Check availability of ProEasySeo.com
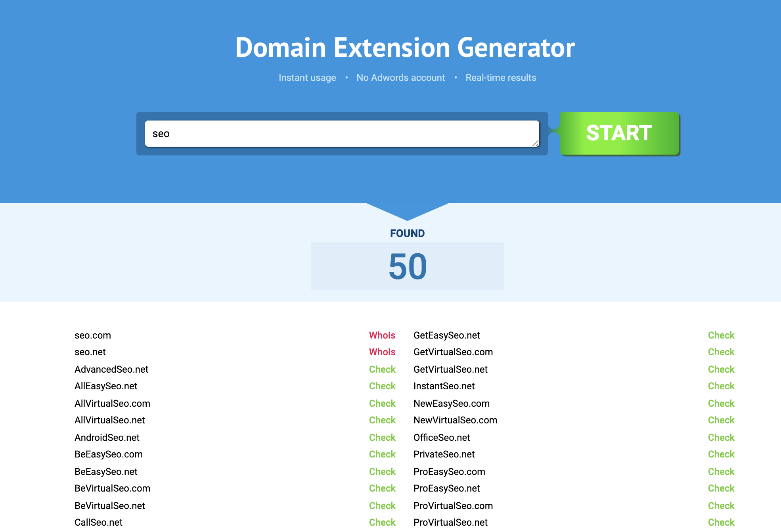The height and width of the screenshot is (532, 781). [x=721, y=472]
